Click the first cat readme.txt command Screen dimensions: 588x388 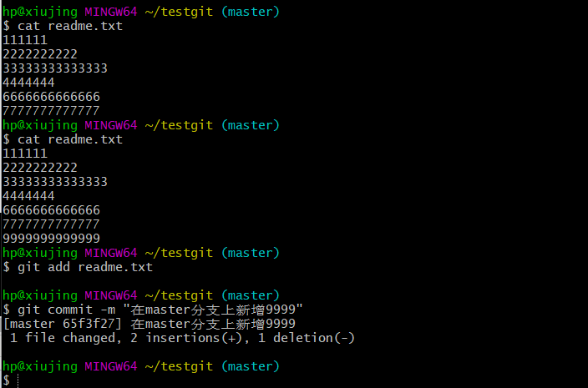70,26
